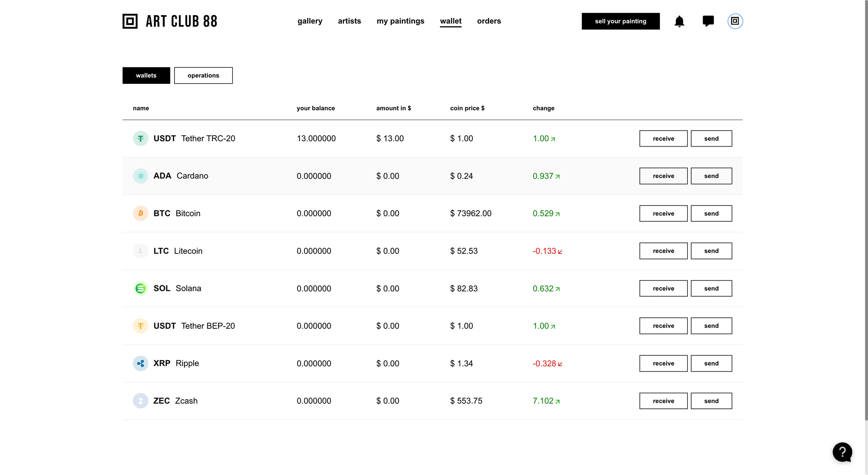
Task: Receive BTC Bitcoin
Action: [x=663, y=214]
